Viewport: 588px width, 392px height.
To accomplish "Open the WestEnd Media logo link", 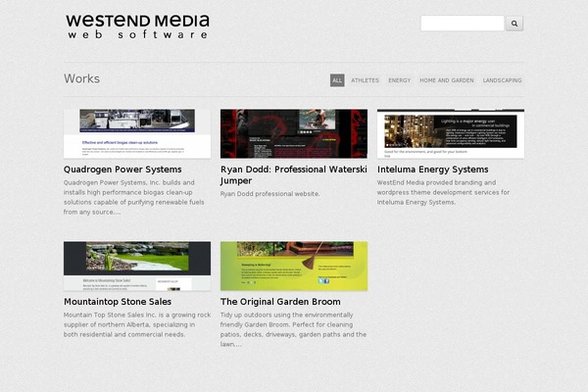I will tap(137, 26).
